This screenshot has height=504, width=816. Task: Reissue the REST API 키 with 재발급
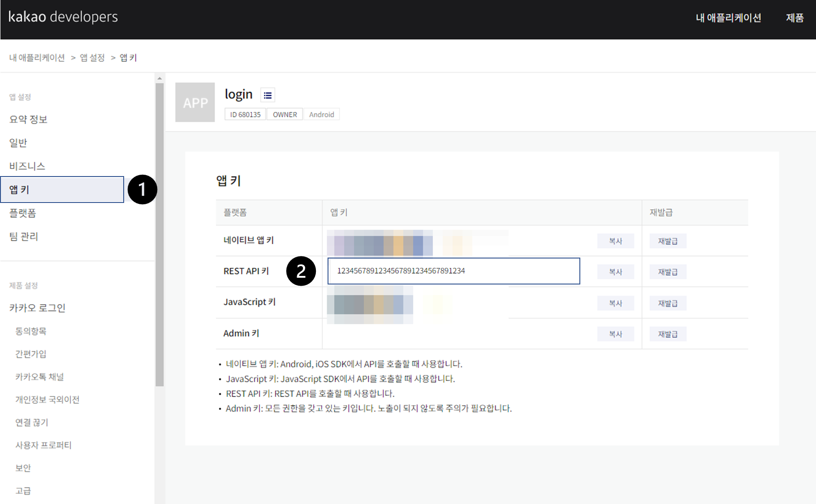tap(668, 272)
